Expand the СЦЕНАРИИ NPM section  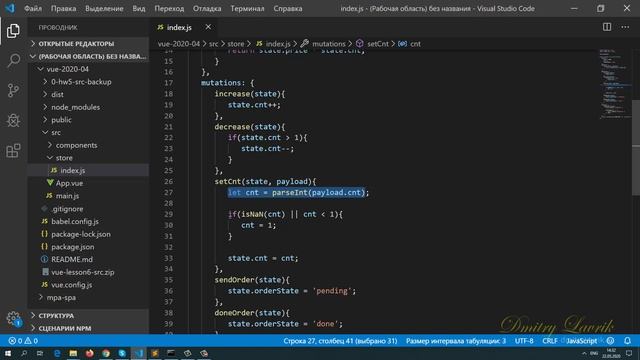tap(88, 328)
